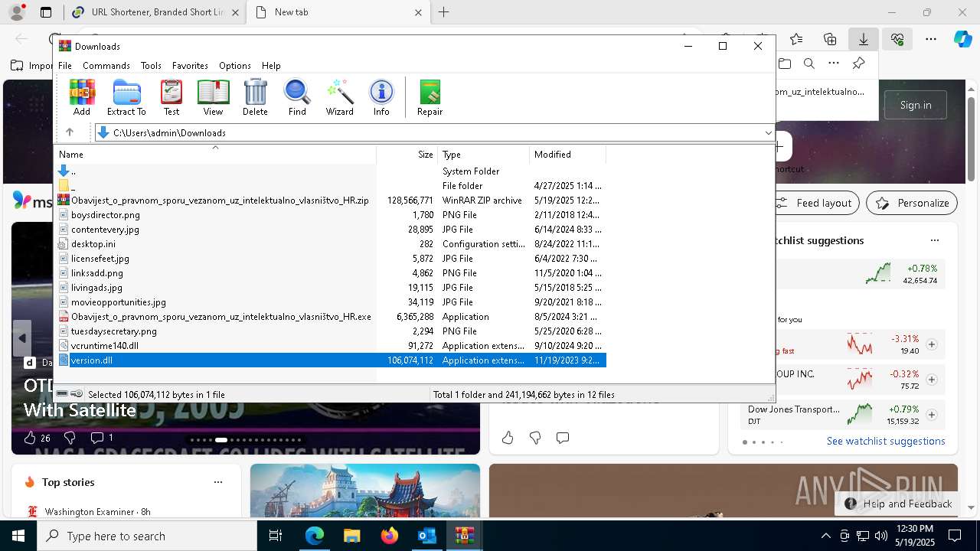Viewport: 980px width, 551px height.
Task: Select the Obavijest...HR.zip archive row
Action: 331,201
